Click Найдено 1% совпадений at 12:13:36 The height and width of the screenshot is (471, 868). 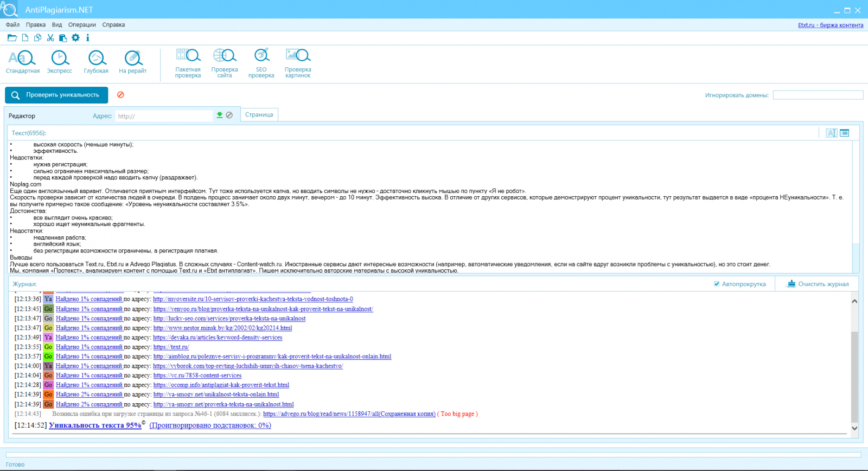click(x=89, y=299)
